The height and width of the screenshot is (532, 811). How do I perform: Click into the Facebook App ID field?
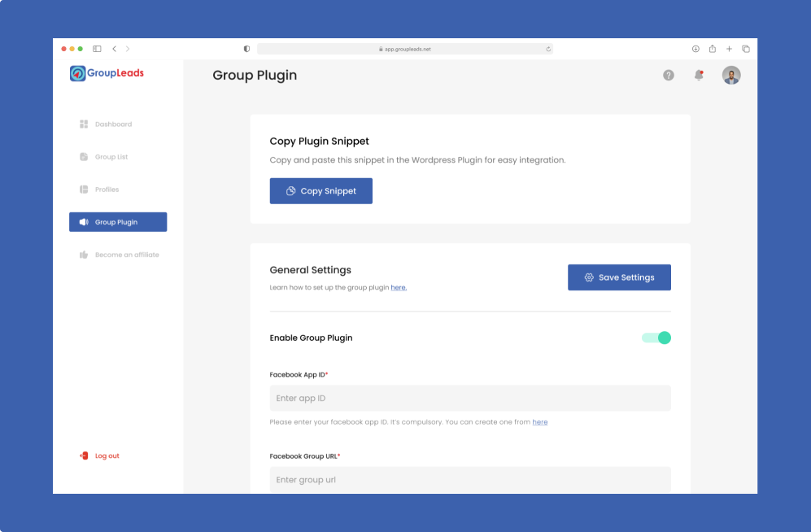tap(470, 398)
